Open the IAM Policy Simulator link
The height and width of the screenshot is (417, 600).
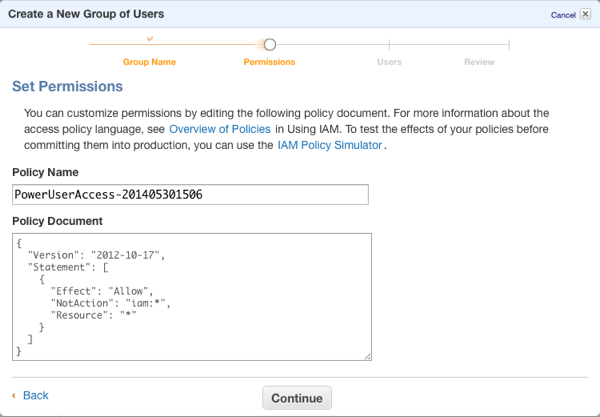[330, 145]
